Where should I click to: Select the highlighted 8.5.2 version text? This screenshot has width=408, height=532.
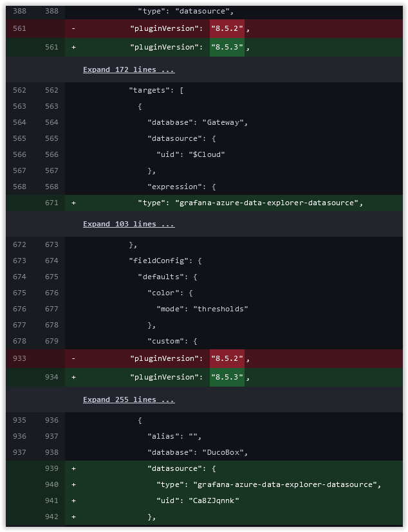coord(226,28)
